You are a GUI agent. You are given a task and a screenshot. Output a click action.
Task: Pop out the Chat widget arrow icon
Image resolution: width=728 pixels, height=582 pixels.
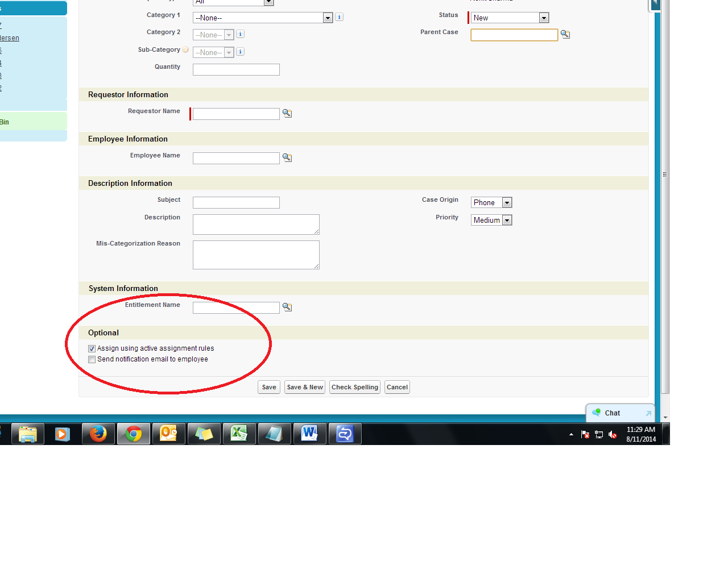click(x=648, y=413)
